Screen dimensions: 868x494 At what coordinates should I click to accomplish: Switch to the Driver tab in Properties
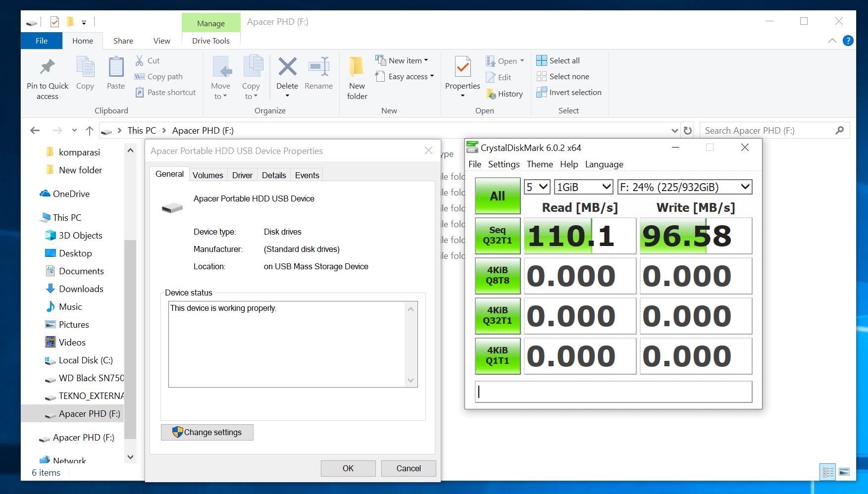tap(242, 175)
